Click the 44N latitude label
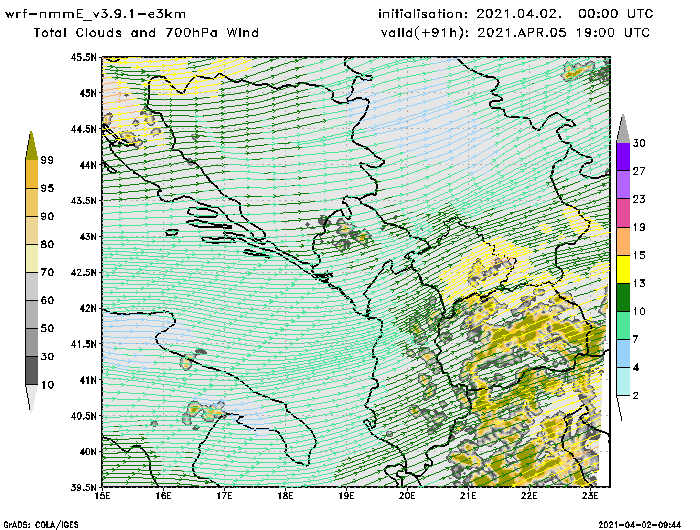Image resolution: width=700 pixels, height=530 pixels. coord(88,165)
